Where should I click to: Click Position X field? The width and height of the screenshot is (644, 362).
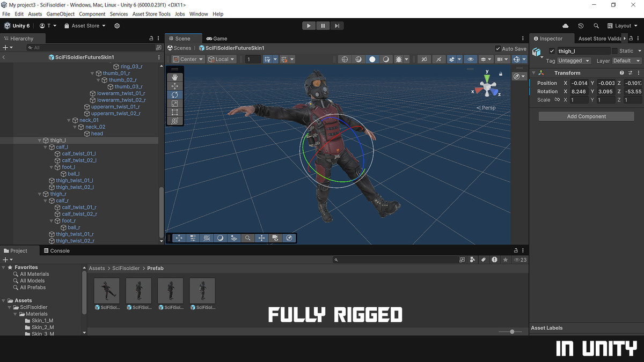click(x=579, y=83)
